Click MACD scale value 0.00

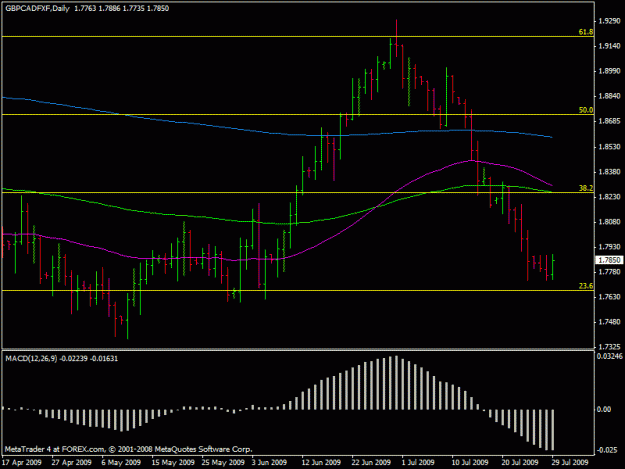[604, 409]
